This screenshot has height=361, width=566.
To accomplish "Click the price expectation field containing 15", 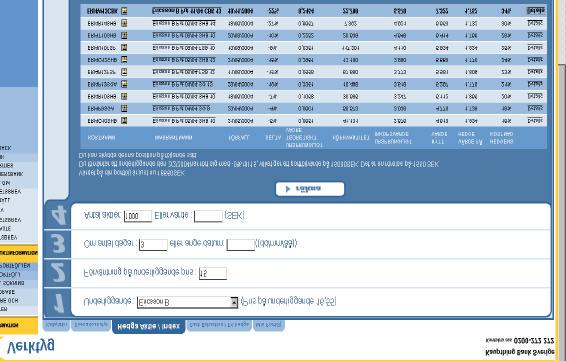I will tap(213, 273).
